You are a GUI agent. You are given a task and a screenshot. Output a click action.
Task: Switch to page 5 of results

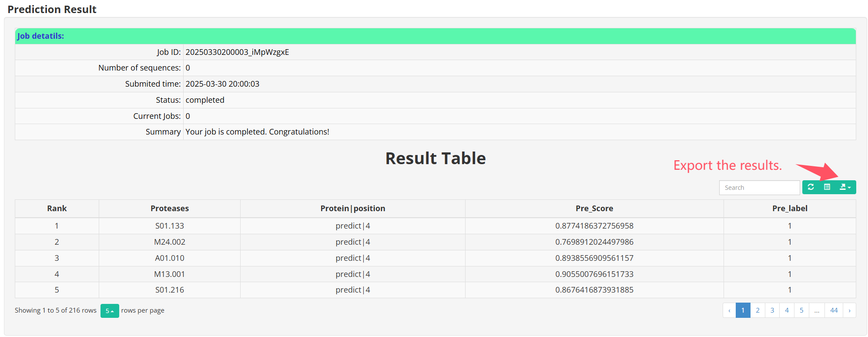[x=801, y=310]
